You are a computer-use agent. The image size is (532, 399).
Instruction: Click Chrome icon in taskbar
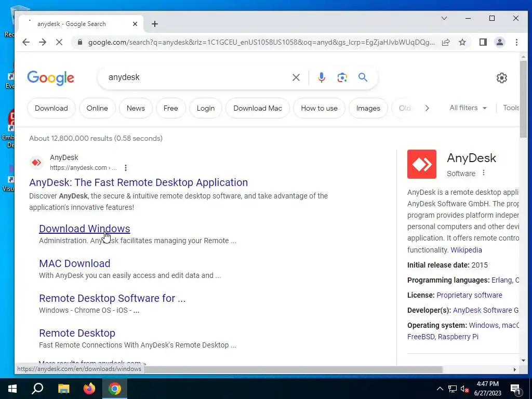(x=115, y=389)
